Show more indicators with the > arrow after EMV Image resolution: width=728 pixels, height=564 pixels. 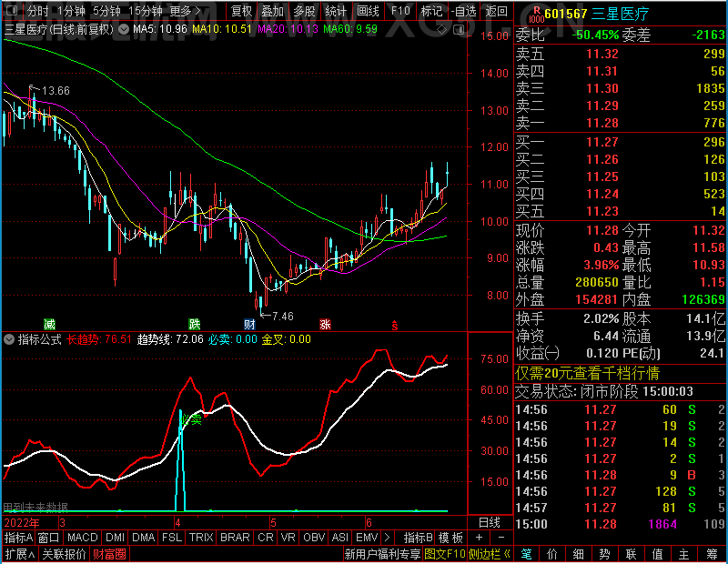[388, 538]
